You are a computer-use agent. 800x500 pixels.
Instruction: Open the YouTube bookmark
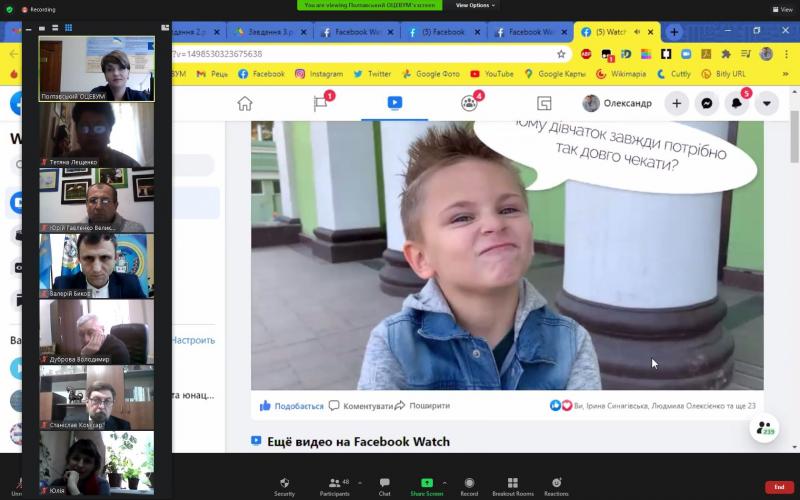(x=492, y=74)
